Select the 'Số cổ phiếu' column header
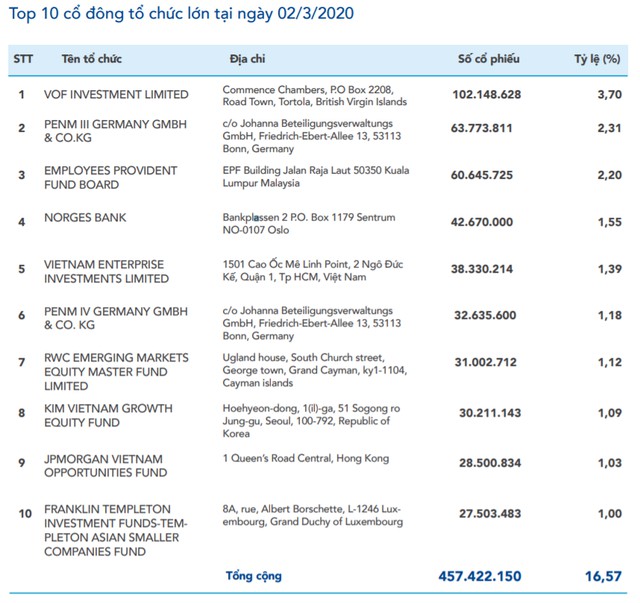 click(x=489, y=59)
